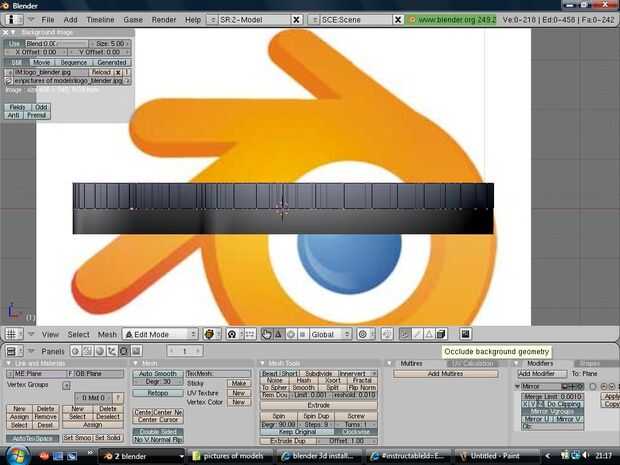Open the Add menu
Viewport: 620px width, 465px height.
70,20
